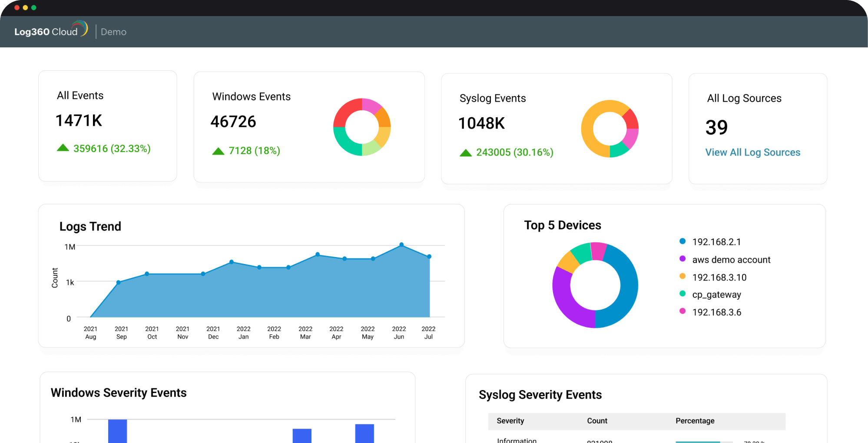868x443 pixels.
Task: Open View All Log Sources
Action: (x=752, y=152)
